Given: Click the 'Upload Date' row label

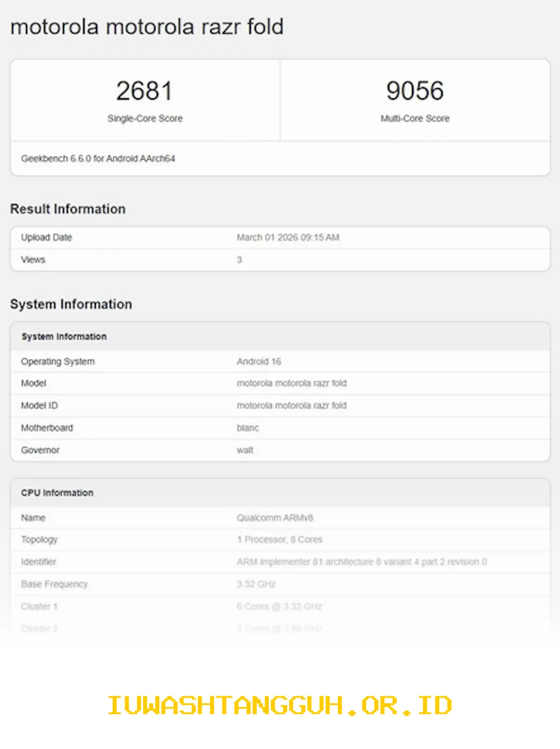Looking at the screenshot, I should coord(47,238).
